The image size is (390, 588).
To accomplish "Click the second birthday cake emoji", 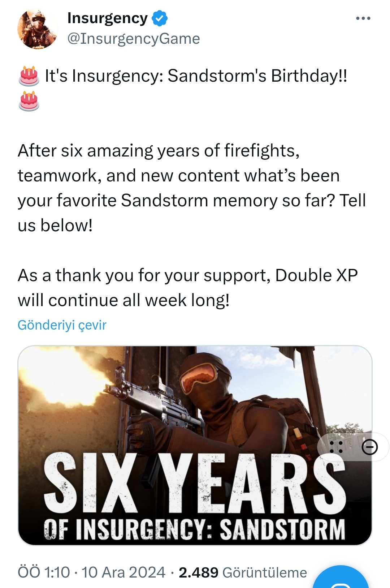I will (x=29, y=101).
